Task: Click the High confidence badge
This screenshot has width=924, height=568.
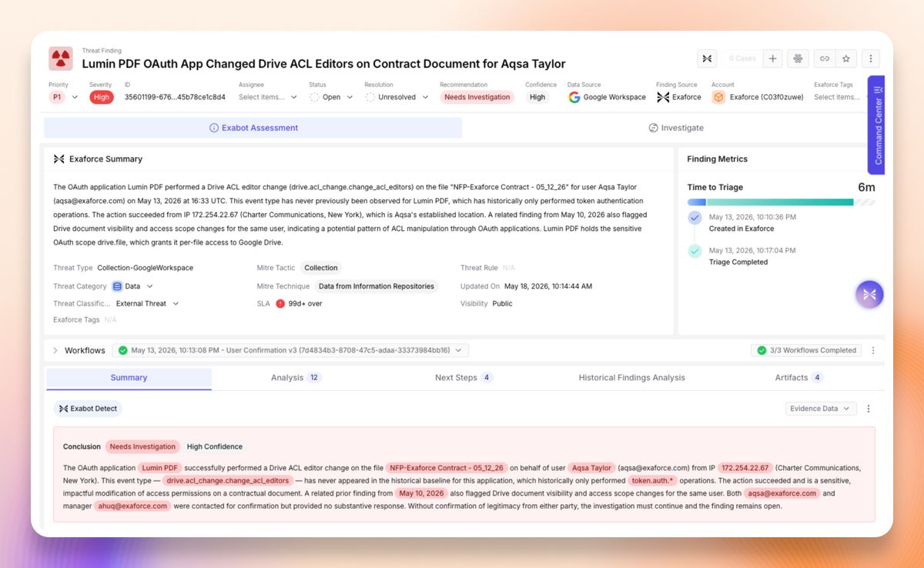Action: [537, 97]
